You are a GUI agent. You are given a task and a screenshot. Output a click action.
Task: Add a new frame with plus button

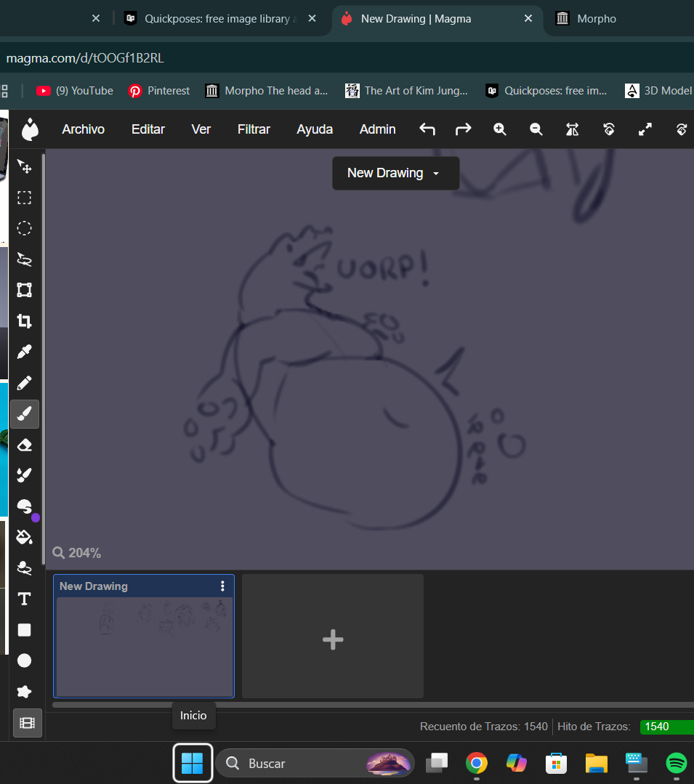(x=333, y=639)
